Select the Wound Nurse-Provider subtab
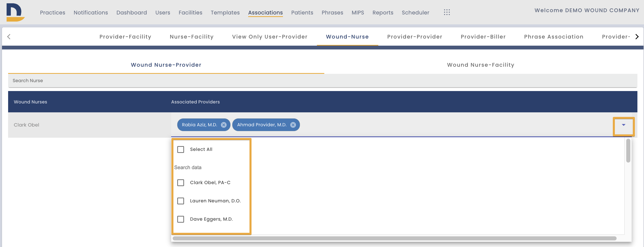The width and height of the screenshot is (644, 247). coord(166,65)
